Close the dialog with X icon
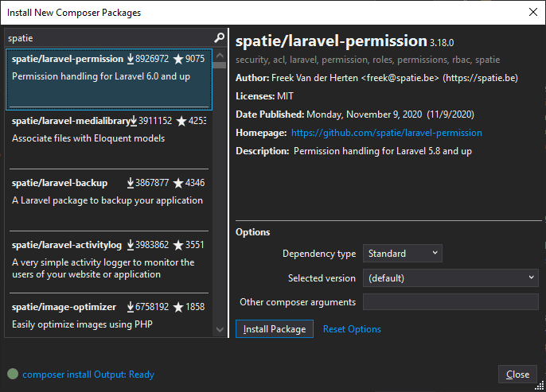 (532, 12)
